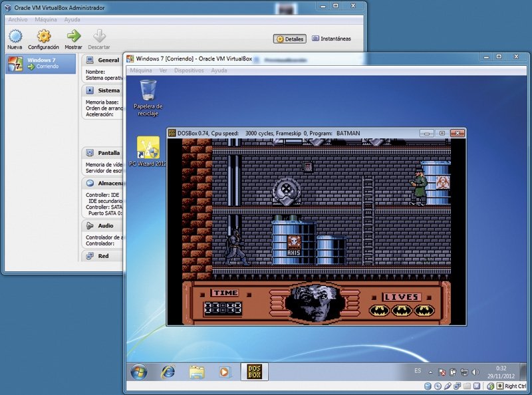This screenshot has height=395, width=532.
Task: Click Nombre: label under General
Action: coord(95,72)
